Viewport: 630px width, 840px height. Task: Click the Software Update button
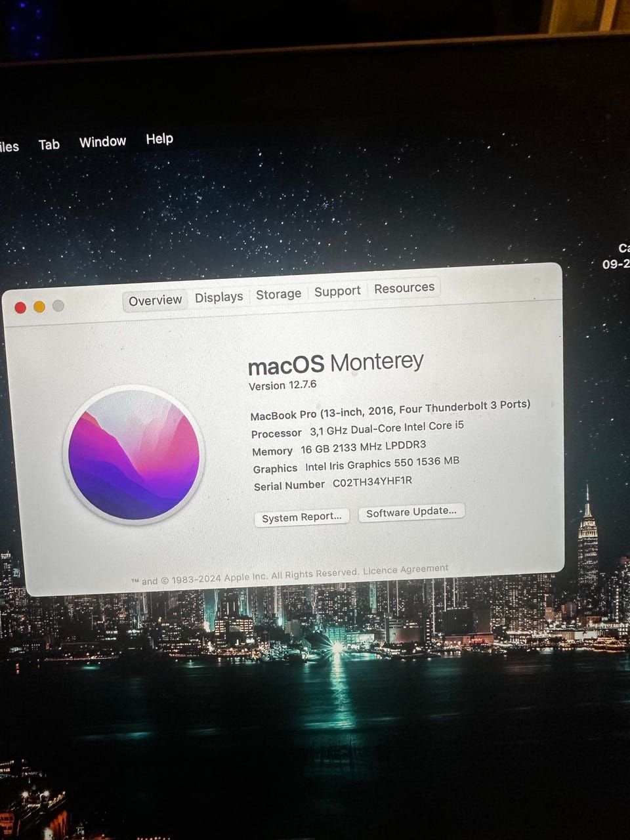coord(411,512)
